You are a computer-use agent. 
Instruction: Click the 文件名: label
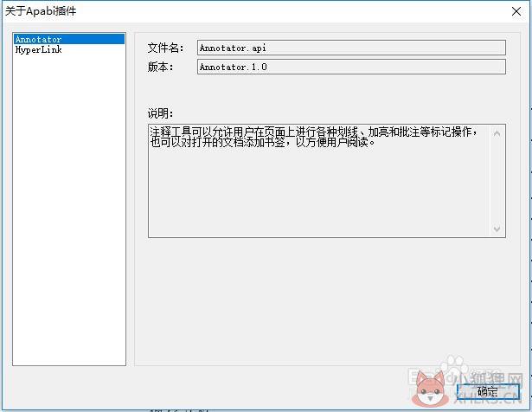pyautogui.click(x=165, y=48)
